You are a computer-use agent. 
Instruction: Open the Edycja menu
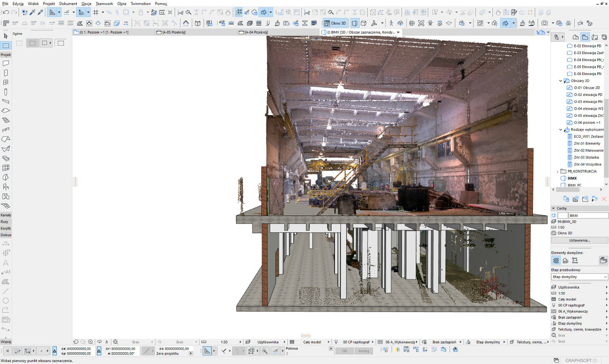18,3
